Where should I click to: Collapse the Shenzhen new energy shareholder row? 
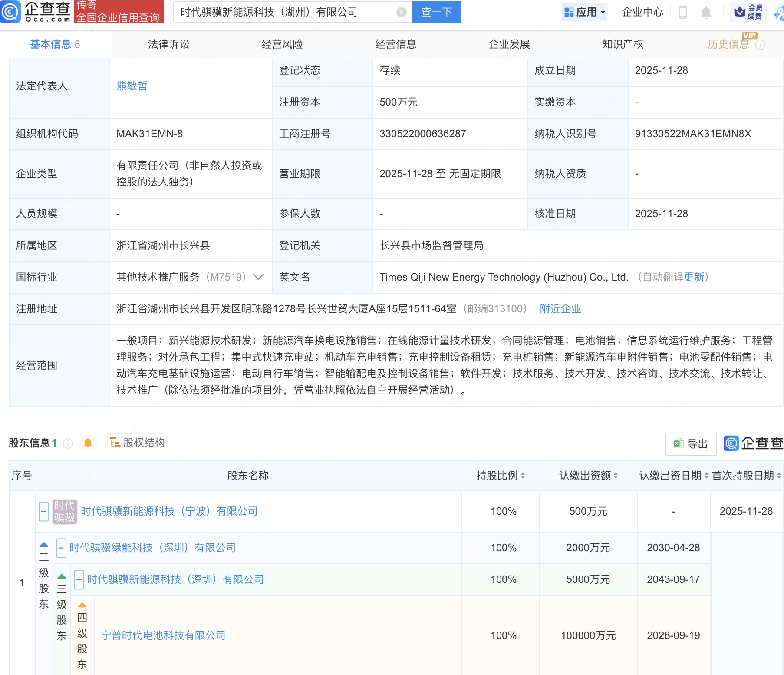pyautogui.click(x=79, y=579)
